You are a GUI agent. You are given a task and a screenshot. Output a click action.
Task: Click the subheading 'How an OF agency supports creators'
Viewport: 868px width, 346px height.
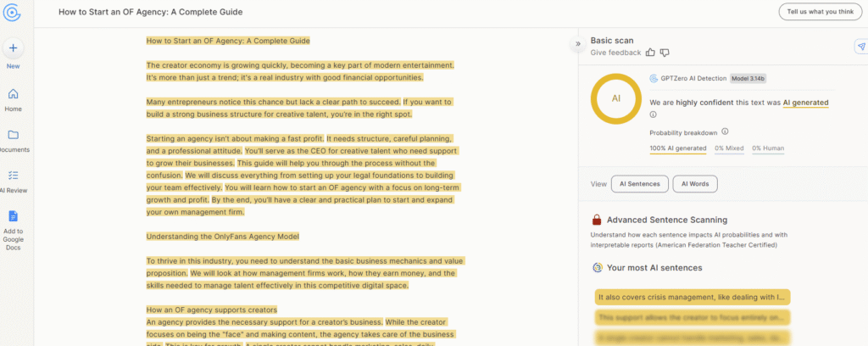coord(211,310)
